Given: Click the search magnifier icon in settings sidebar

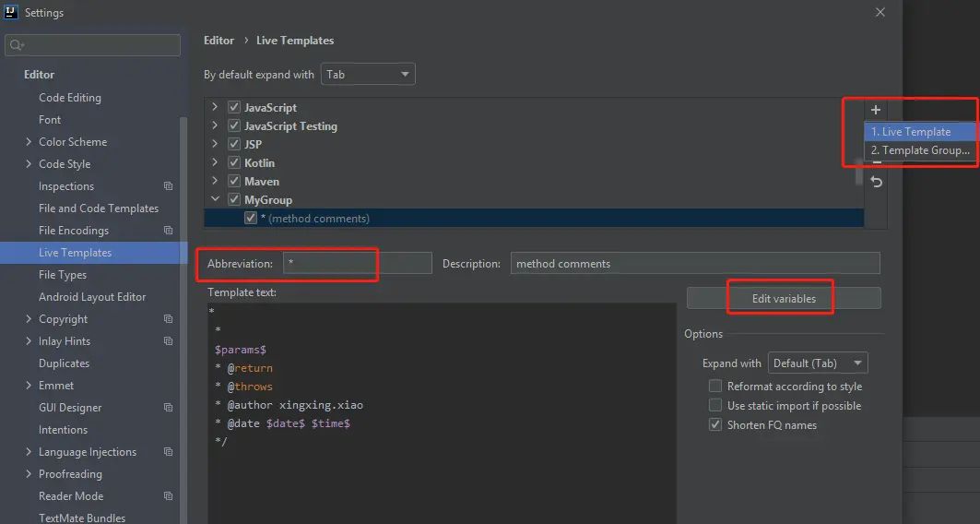Looking at the screenshot, I should click(x=17, y=45).
